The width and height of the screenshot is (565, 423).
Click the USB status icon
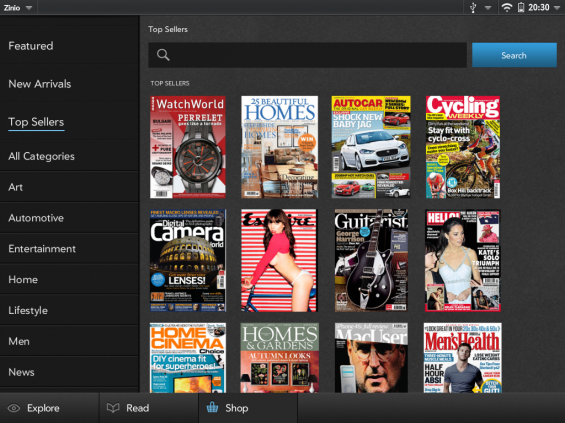(x=473, y=7)
